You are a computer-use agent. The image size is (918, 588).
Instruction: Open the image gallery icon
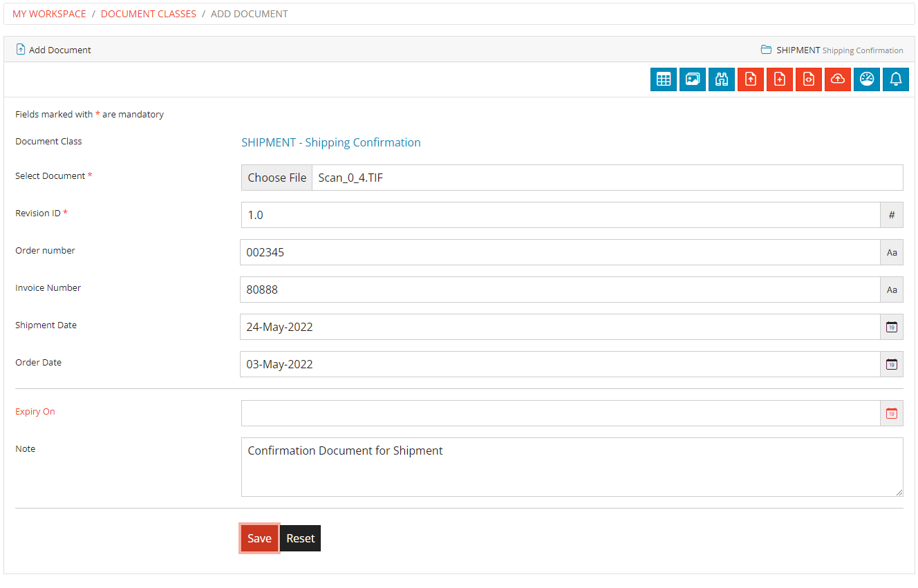pos(693,79)
